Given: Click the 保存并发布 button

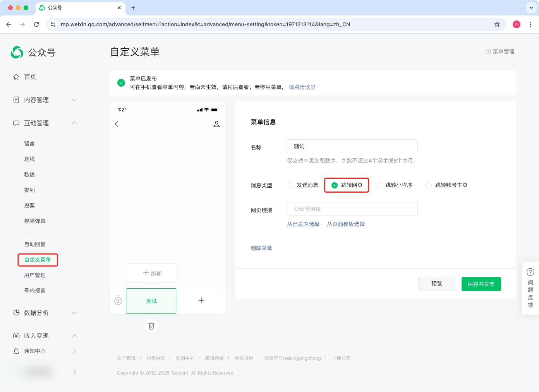Looking at the screenshot, I should point(481,284).
